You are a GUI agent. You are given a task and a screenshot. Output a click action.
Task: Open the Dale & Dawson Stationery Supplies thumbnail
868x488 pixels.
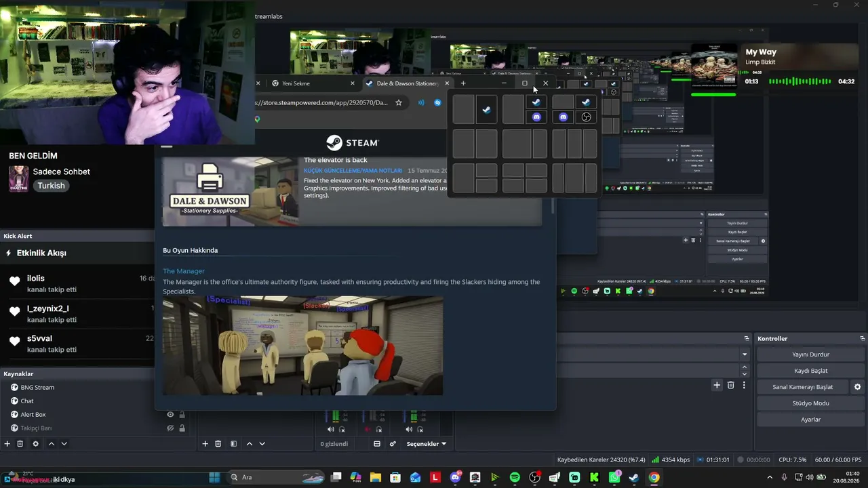click(231, 190)
